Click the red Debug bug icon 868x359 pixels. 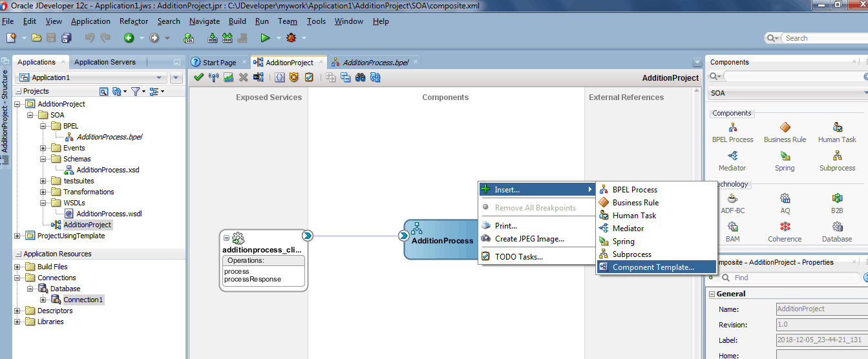[291, 38]
